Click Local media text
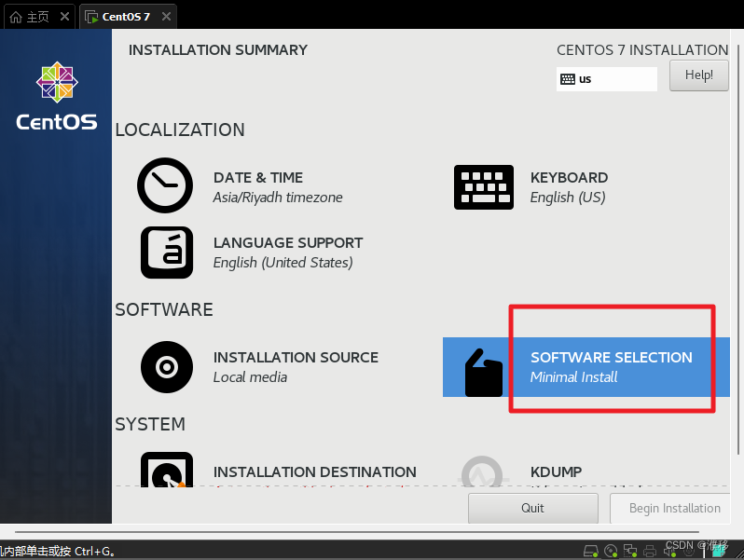The image size is (744, 560). [x=250, y=377]
